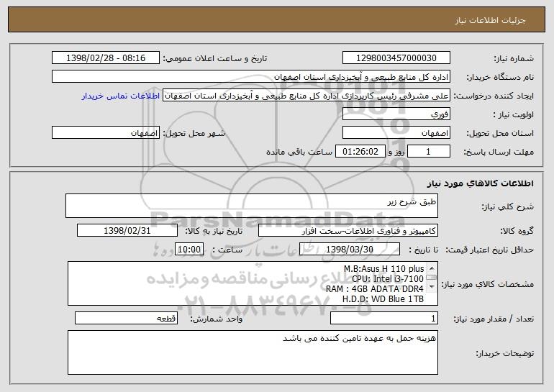Click the label شرح کلی نیاز
The width and height of the screenshot is (554, 392).
[508, 206]
